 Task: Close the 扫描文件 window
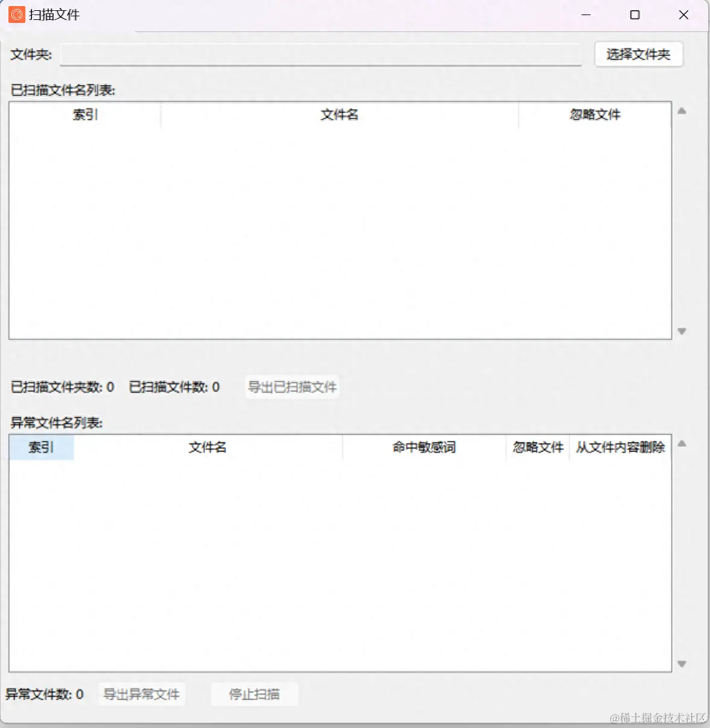683,14
